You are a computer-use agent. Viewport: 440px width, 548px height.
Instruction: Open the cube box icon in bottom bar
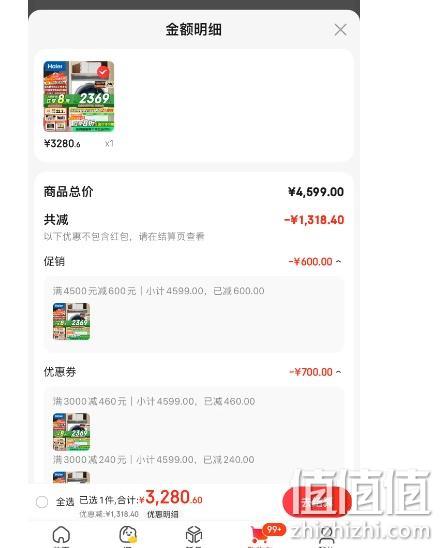tap(194, 535)
